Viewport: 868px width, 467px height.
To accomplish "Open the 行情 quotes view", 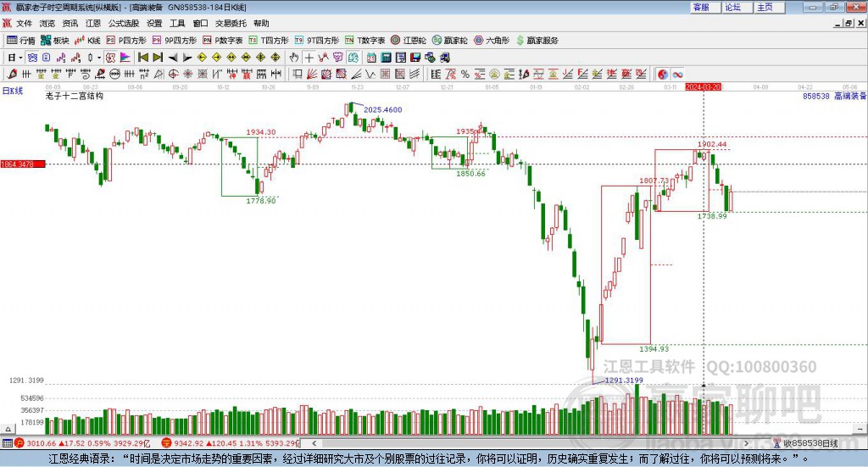I will 21,41.
